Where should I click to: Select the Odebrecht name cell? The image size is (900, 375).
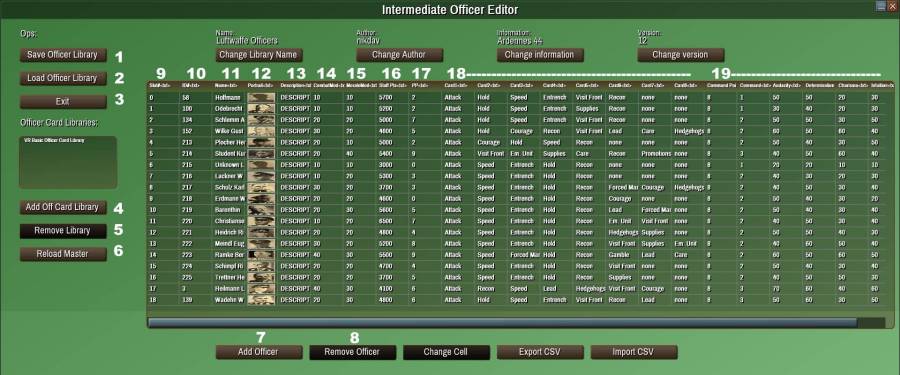[x=229, y=109]
